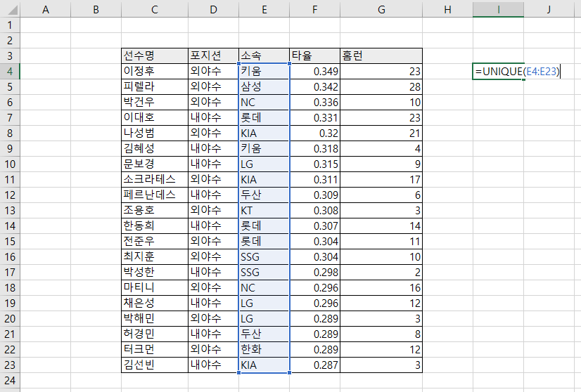Select column B header
Viewport: 581px width, 392px height.
(96, 9)
